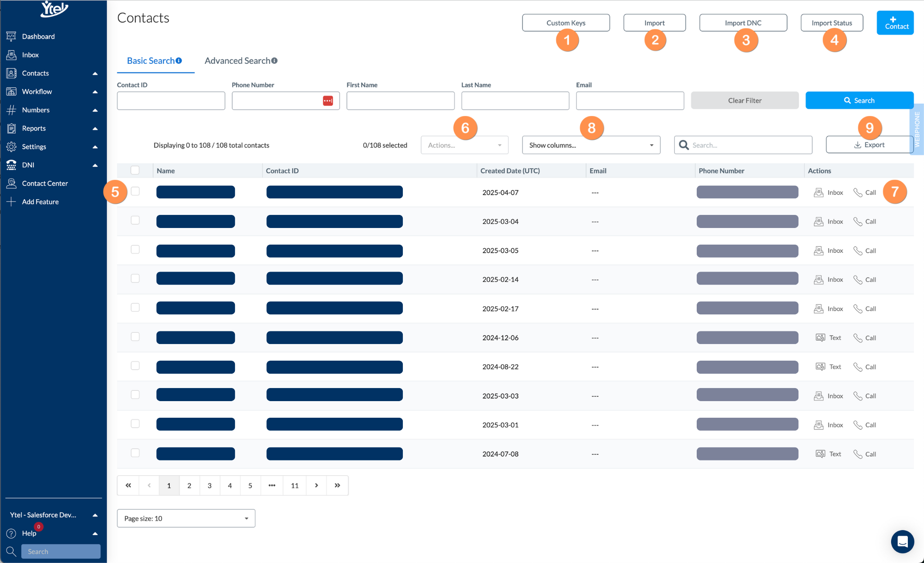Click the Import DNC button

pos(743,23)
